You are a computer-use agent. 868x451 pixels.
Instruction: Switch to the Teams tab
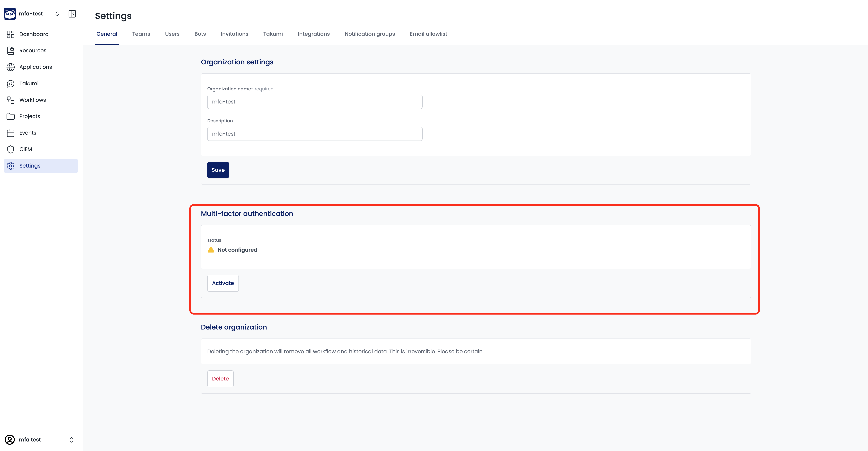[x=141, y=34]
